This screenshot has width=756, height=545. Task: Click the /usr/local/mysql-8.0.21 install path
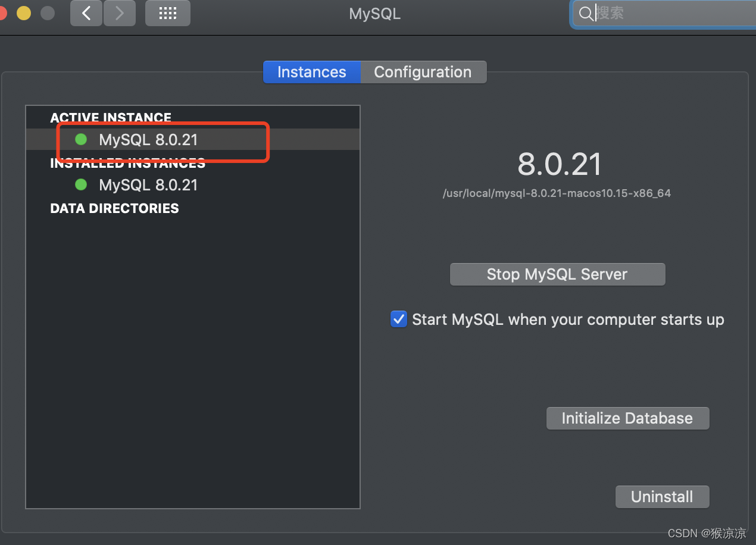click(557, 193)
